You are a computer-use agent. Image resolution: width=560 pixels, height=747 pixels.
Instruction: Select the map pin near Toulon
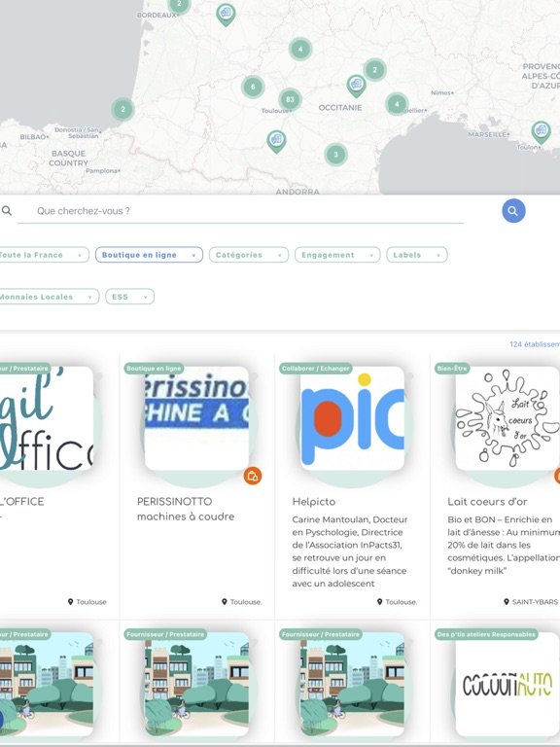tap(541, 131)
